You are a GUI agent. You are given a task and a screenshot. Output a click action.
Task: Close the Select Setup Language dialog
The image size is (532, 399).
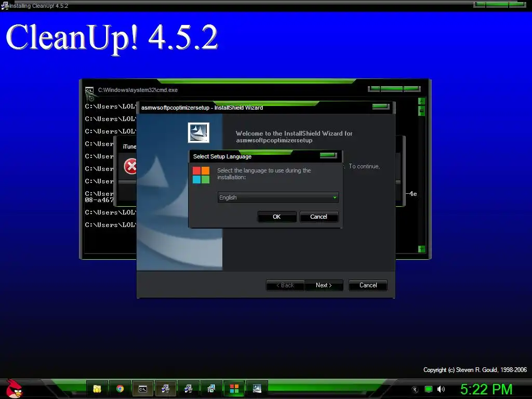click(x=328, y=155)
